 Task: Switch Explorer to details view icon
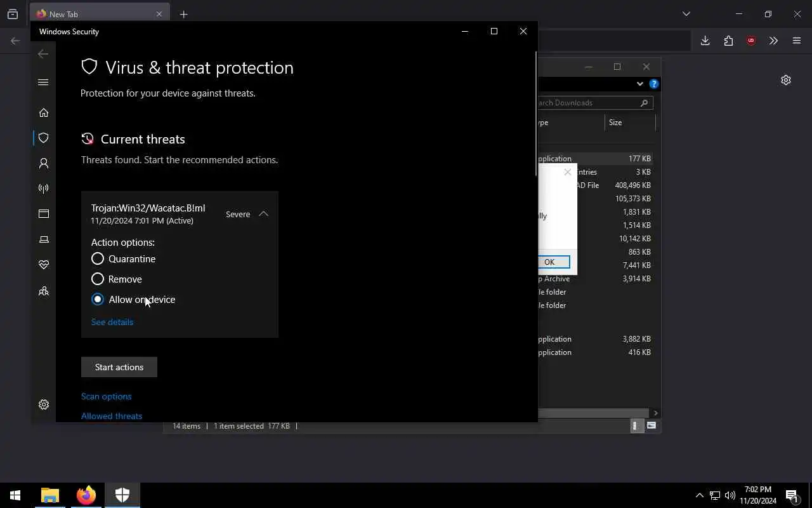(636, 426)
